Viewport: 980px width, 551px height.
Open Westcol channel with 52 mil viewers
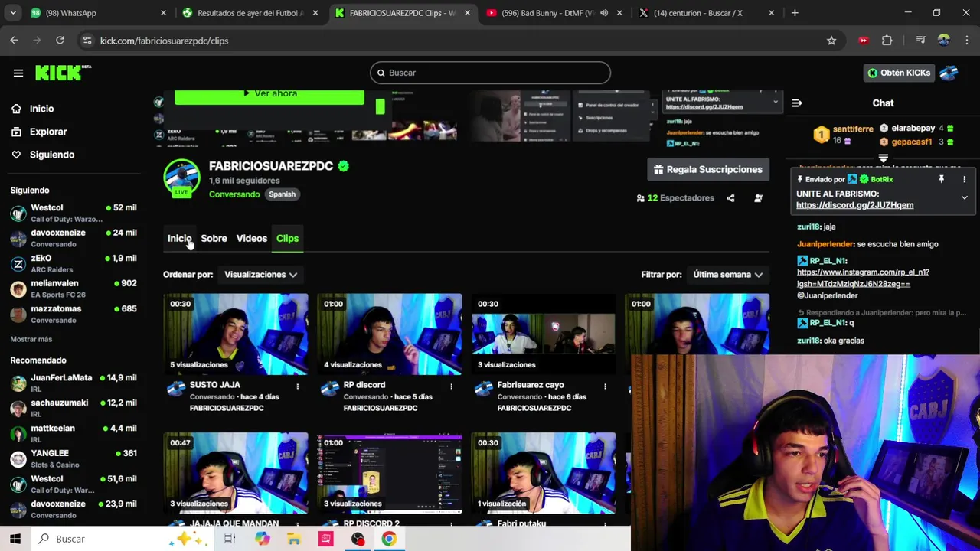[x=73, y=213]
